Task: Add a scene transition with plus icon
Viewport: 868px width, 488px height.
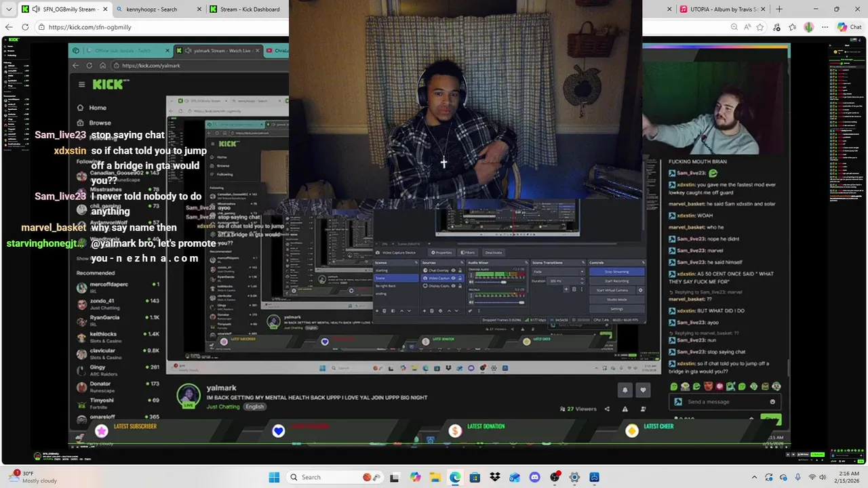Action: [x=566, y=289]
